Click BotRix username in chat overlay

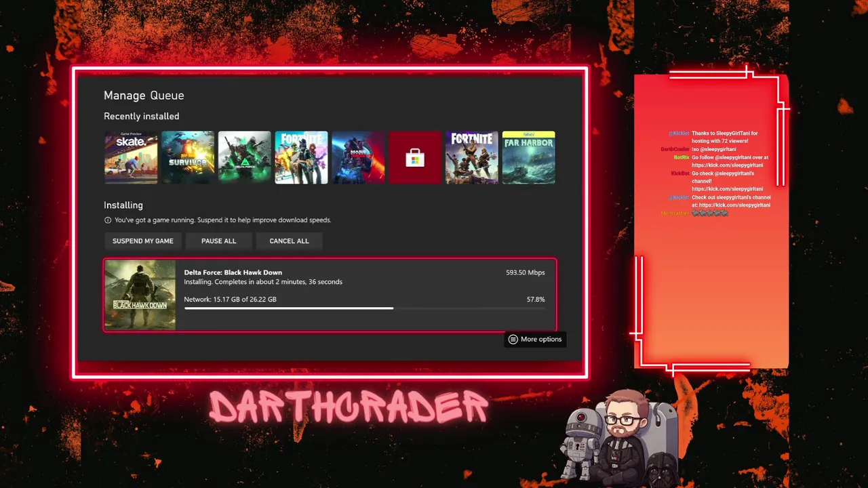(682, 157)
